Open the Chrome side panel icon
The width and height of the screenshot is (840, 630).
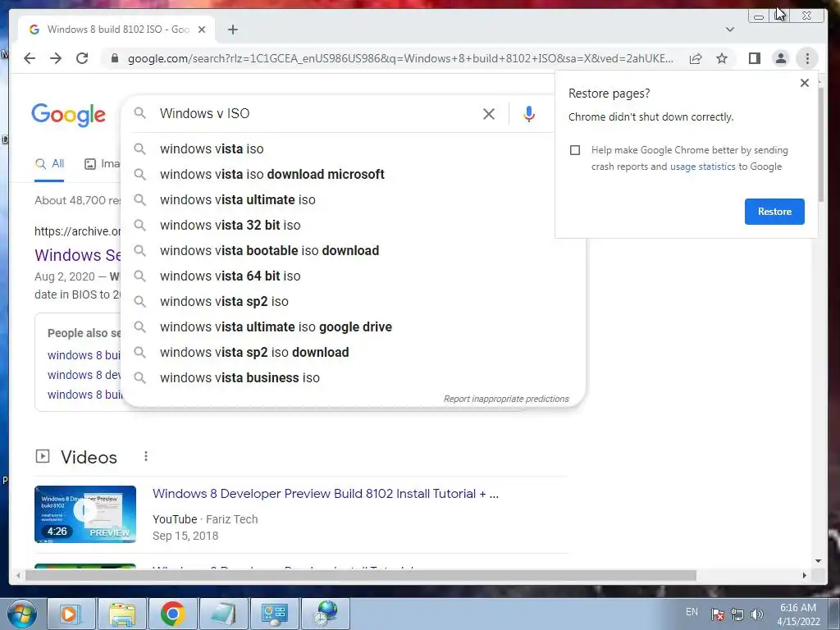click(755, 58)
